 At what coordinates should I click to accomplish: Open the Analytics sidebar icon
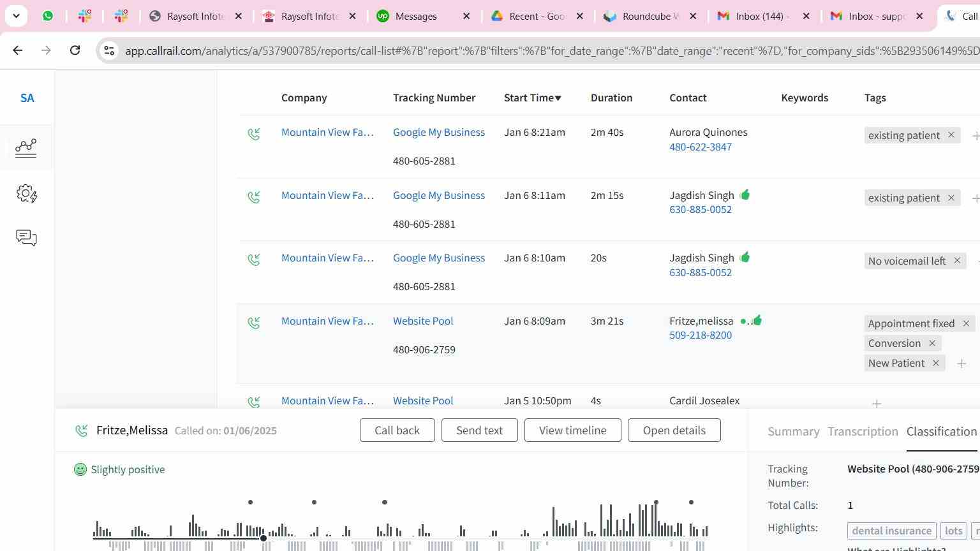(26, 148)
